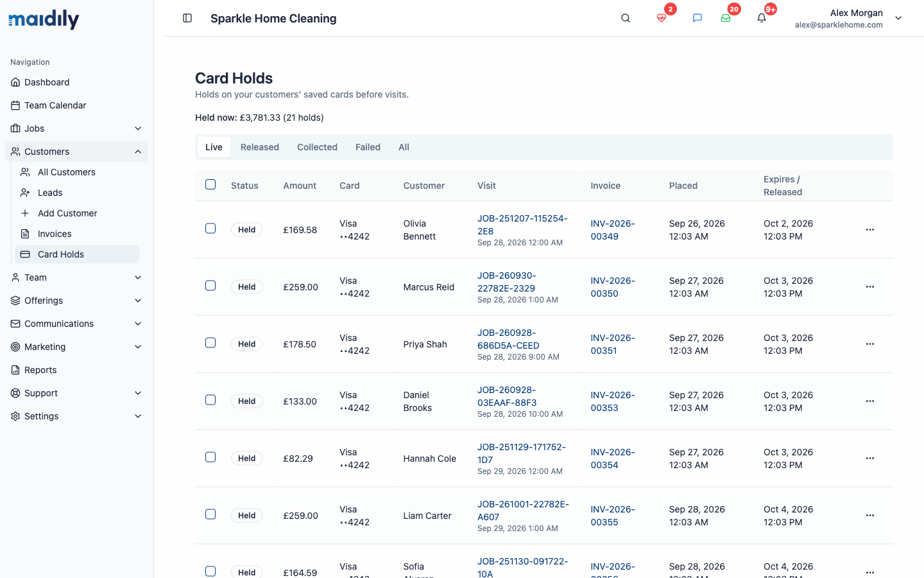This screenshot has height=578, width=924.
Task: Open the heart health alerts icon
Action: tap(662, 18)
